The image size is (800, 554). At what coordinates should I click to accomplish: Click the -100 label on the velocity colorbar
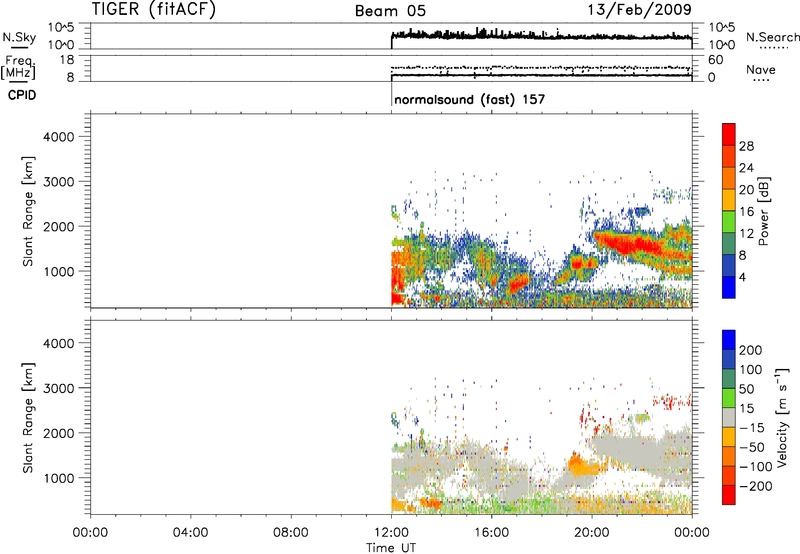pos(755,467)
